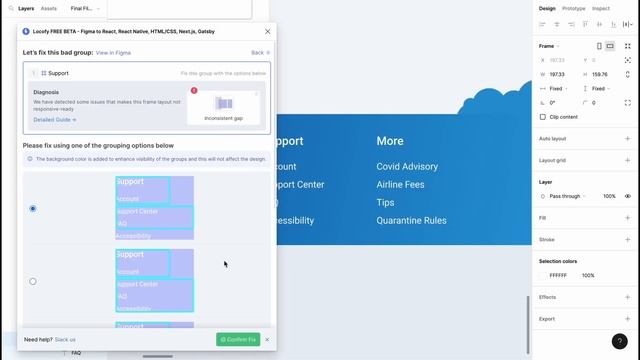This screenshot has width=640, height=360.
Task: Edit the 100% selection color opacity
Action: pyautogui.click(x=588, y=276)
